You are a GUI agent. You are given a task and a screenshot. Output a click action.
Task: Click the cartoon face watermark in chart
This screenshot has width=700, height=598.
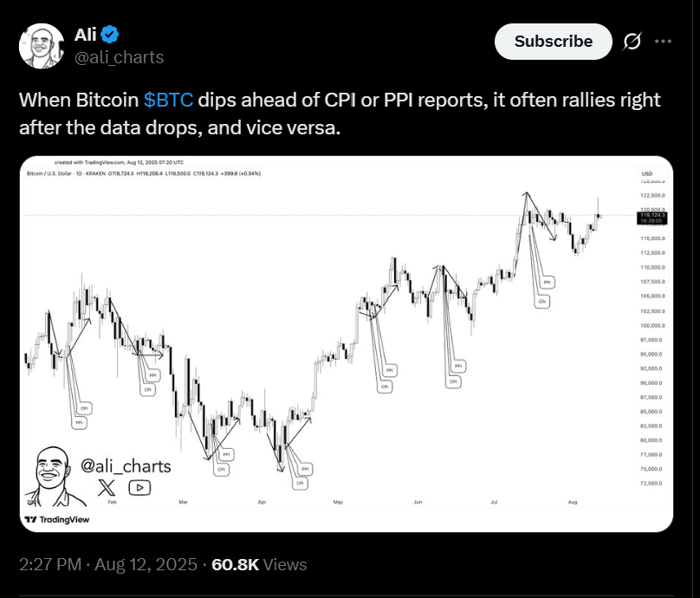pos(55,477)
